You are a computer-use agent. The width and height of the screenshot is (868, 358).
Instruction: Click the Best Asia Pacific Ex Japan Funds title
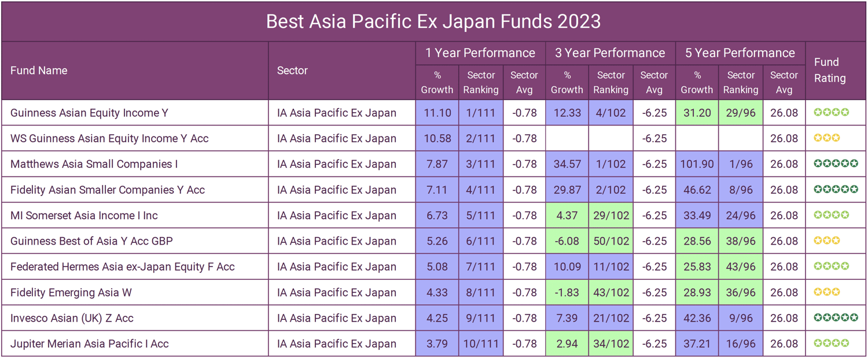coord(433,21)
